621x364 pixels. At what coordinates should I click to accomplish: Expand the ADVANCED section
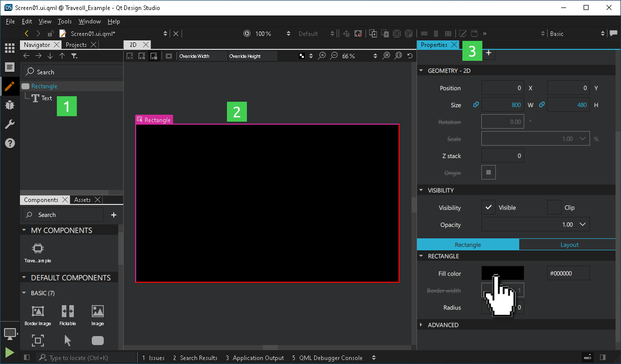[x=420, y=325]
